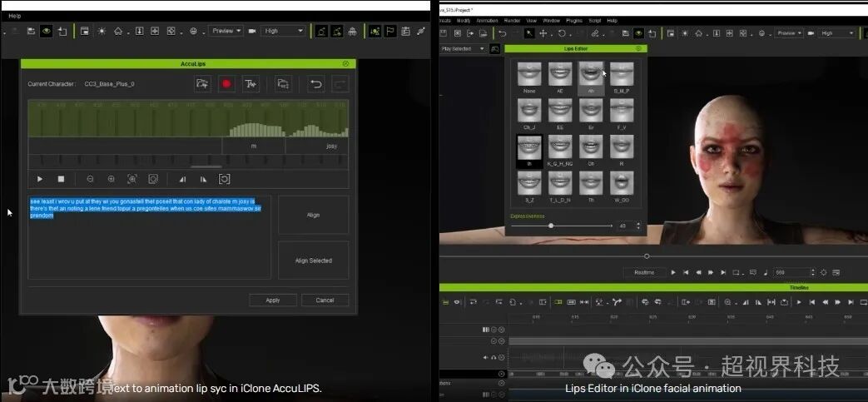The image size is (868, 402).
Task: Select the T_L_D_N viseme thumbnail
Action: pos(560,183)
